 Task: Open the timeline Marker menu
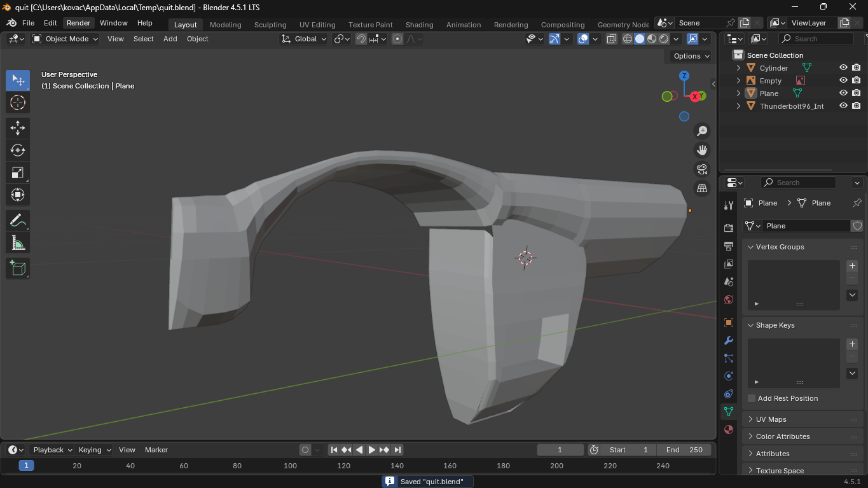156,450
